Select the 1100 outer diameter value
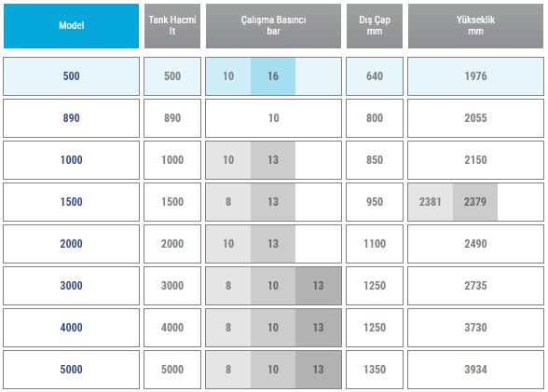The height and width of the screenshot is (392, 548). tap(375, 244)
